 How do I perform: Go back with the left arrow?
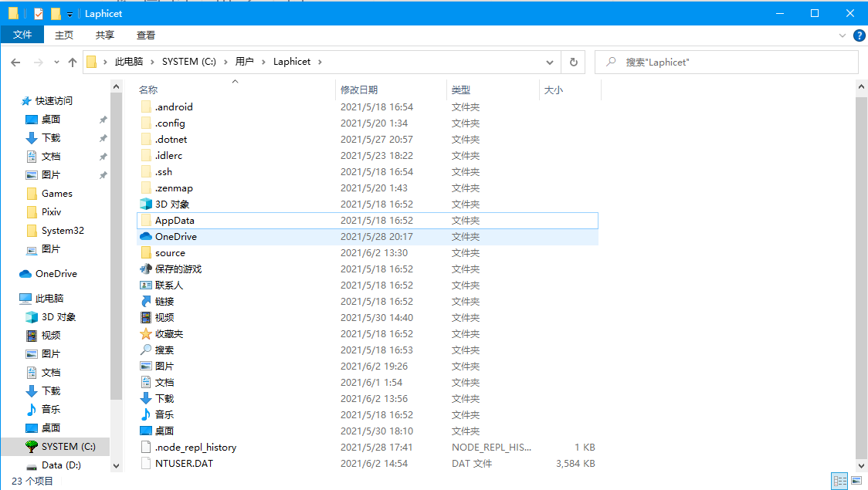coord(15,63)
